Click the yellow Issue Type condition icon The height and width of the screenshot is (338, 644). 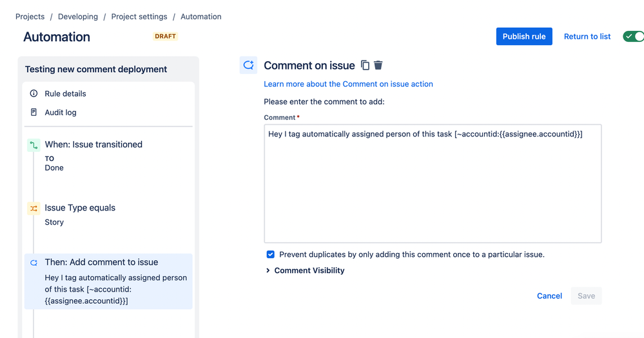pos(34,209)
